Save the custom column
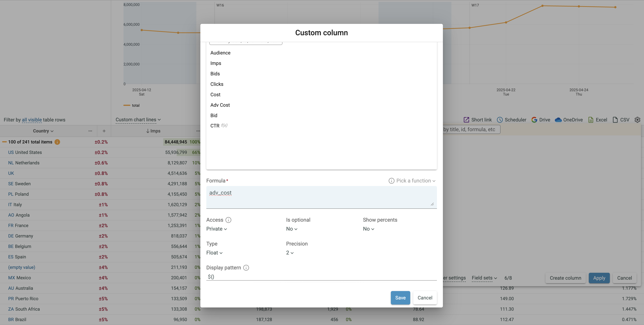This screenshot has width=644, height=325. [400, 298]
